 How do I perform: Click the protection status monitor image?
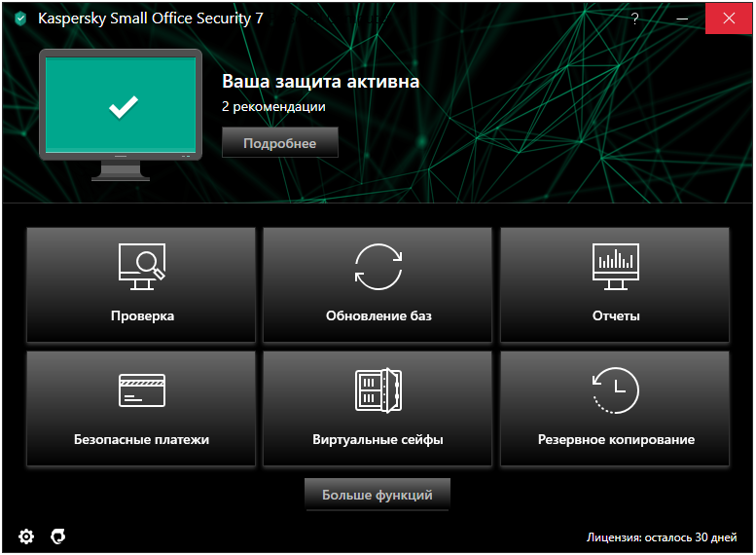[121, 115]
